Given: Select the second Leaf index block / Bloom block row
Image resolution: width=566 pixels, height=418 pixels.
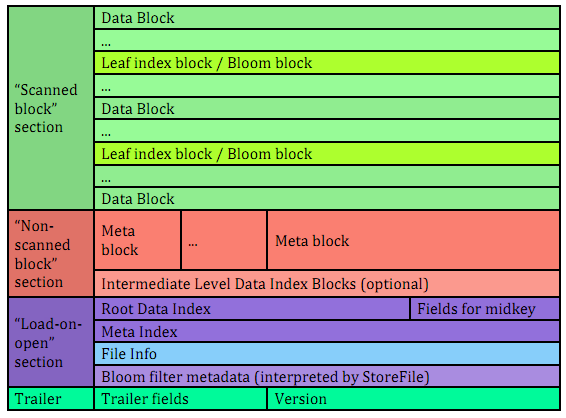Looking at the screenshot, I should [327, 154].
